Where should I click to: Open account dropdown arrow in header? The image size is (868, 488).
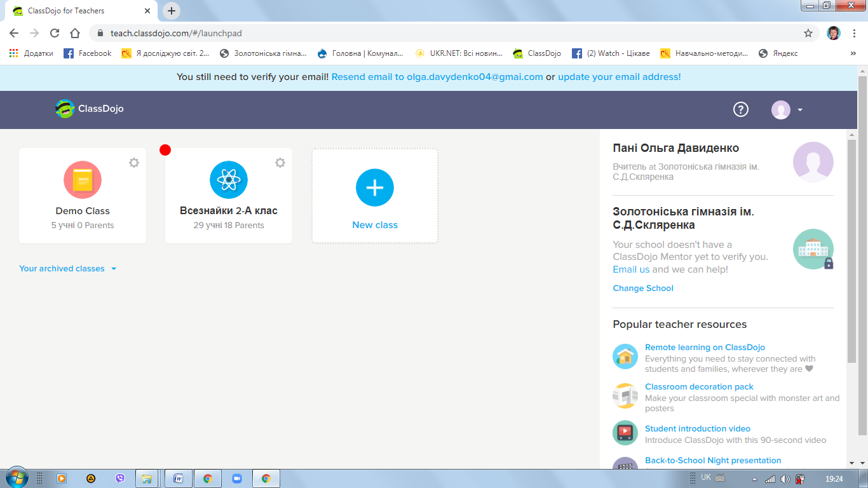[x=800, y=110]
